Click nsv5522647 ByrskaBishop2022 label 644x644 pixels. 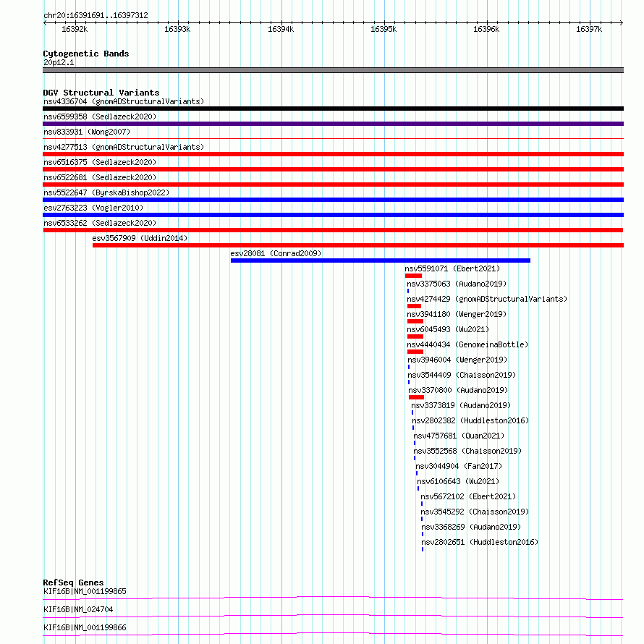click(x=106, y=192)
